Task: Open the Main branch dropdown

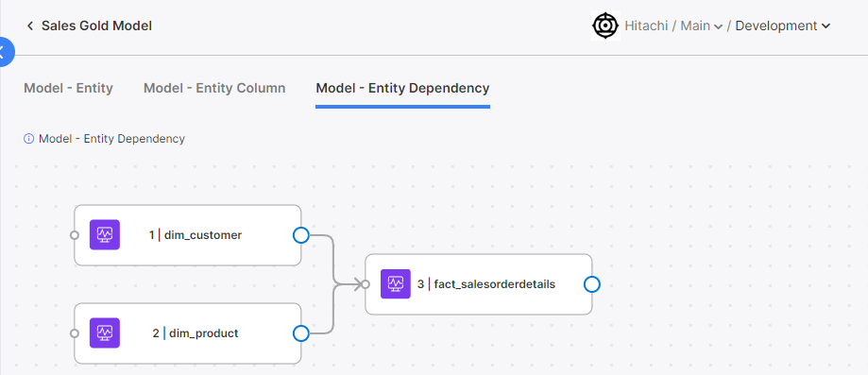Action: [x=702, y=26]
